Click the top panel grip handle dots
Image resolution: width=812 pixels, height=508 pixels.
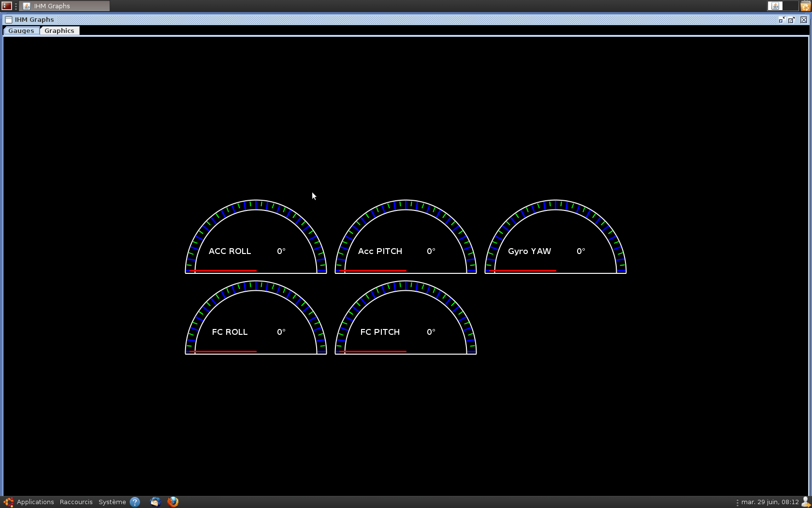tap(16, 6)
